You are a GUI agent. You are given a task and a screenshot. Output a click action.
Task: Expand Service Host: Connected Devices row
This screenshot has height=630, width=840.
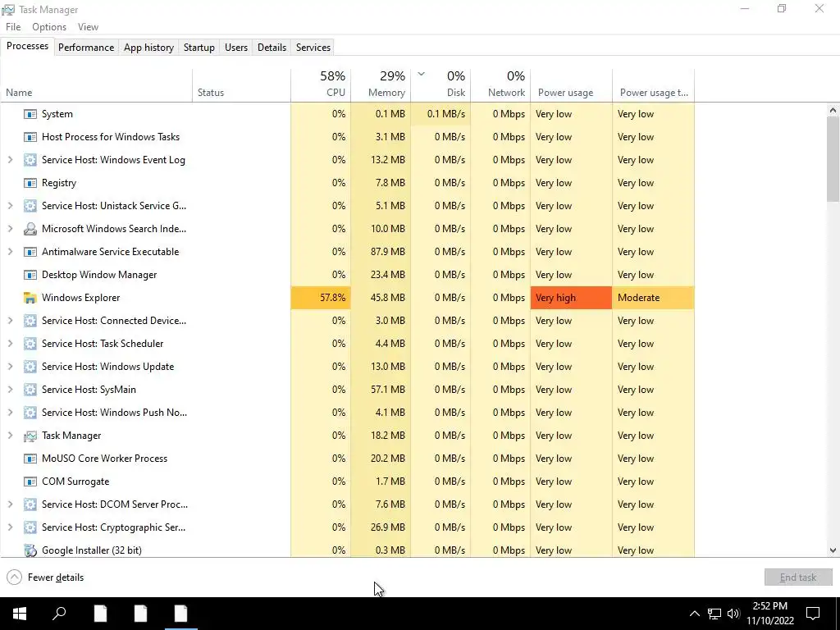(10, 321)
